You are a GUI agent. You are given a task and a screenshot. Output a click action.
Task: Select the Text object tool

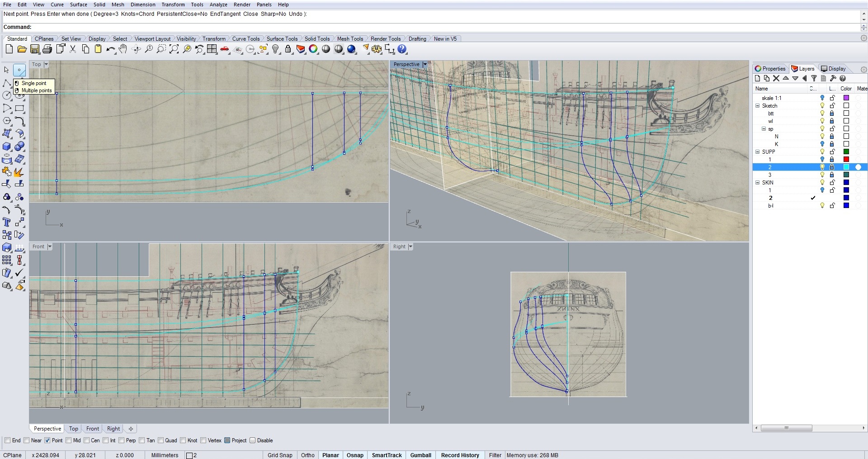pos(7,222)
